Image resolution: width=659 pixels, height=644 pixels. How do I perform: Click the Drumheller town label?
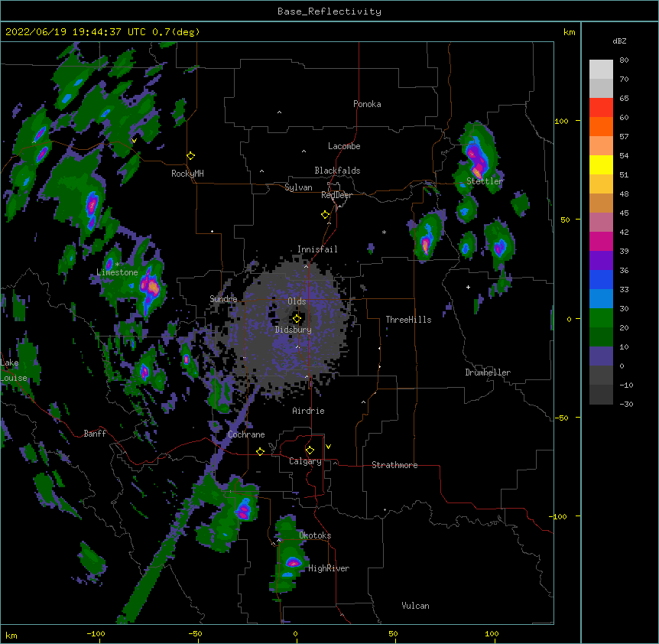coord(488,372)
